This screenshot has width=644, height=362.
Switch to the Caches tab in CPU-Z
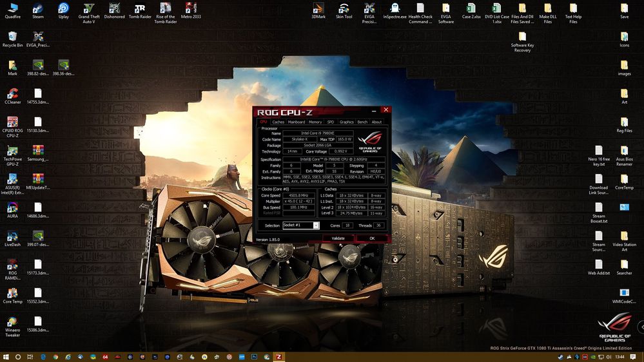point(278,122)
